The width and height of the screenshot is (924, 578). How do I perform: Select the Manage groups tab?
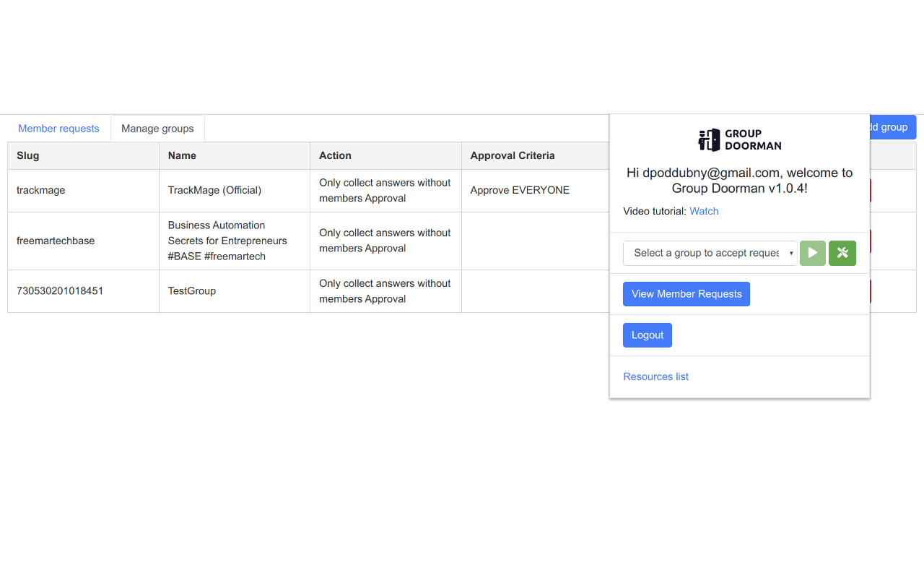point(157,129)
